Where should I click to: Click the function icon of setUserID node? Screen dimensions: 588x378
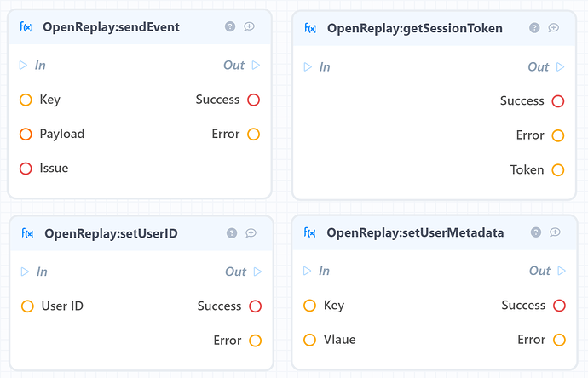[x=27, y=233]
